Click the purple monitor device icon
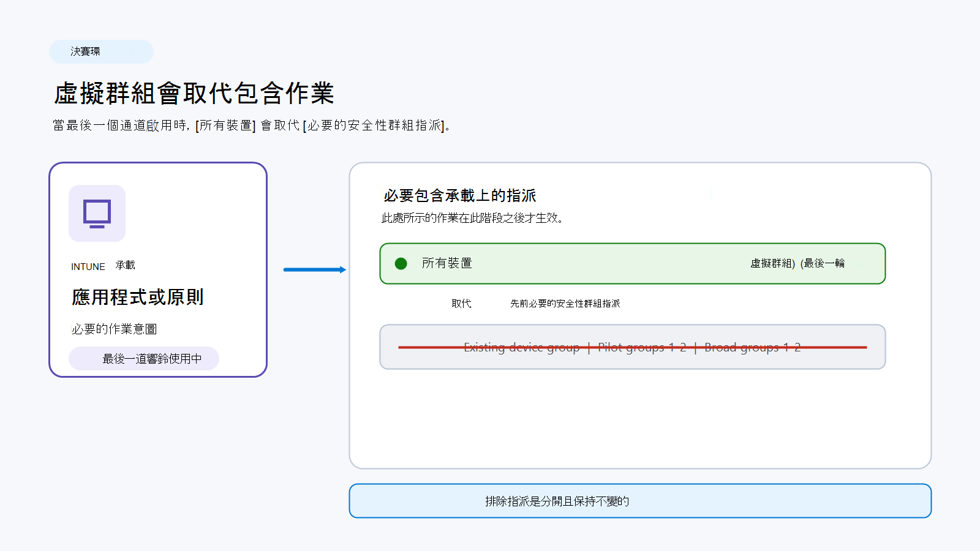Image resolution: width=980 pixels, height=551 pixels. pos(97,213)
